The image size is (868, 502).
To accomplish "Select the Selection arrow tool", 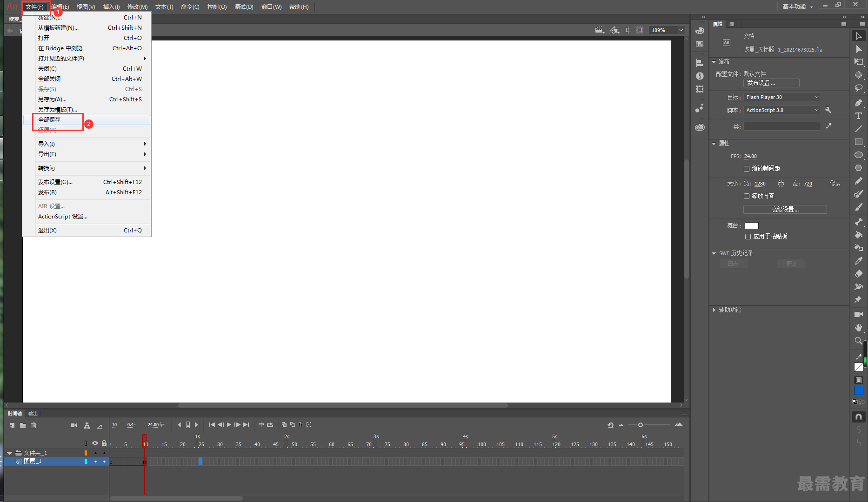I will (859, 36).
